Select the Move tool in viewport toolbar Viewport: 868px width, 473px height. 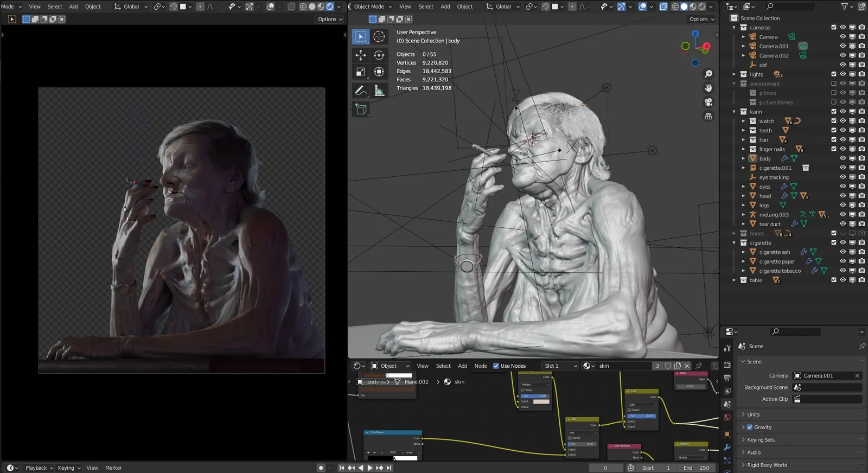(x=360, y=55)
